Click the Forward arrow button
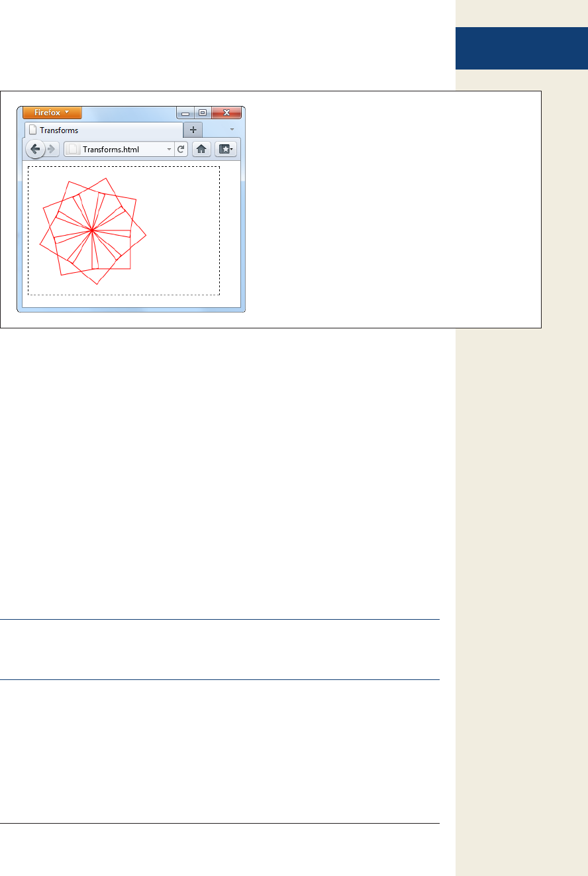 tap(52, 150)
